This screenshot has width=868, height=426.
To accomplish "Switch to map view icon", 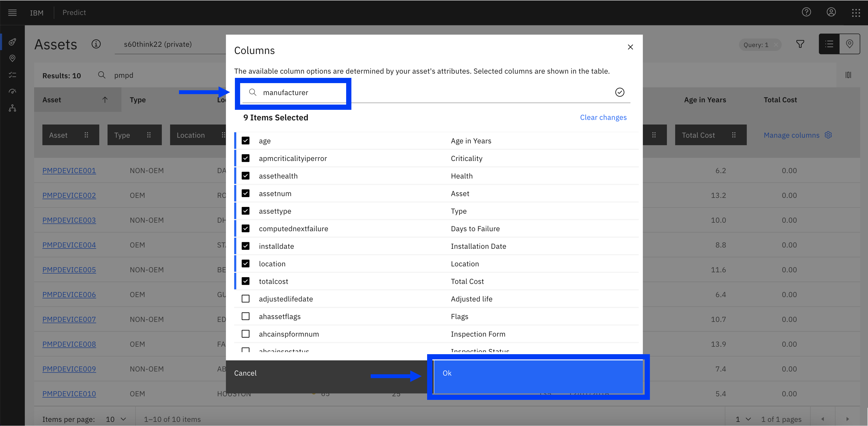I will (x=850, y=44).
